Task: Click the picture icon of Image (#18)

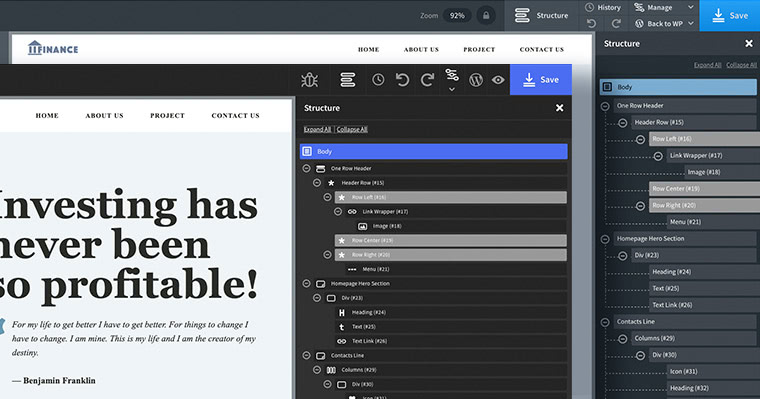Action: 363,226
